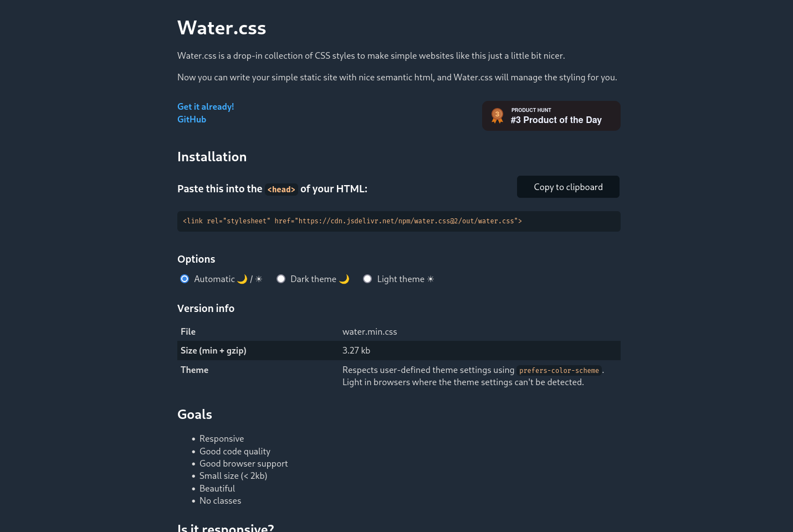793x532 pixels.
Task: Click the moon icon next to Dark theme
Action: click(344, 279)
